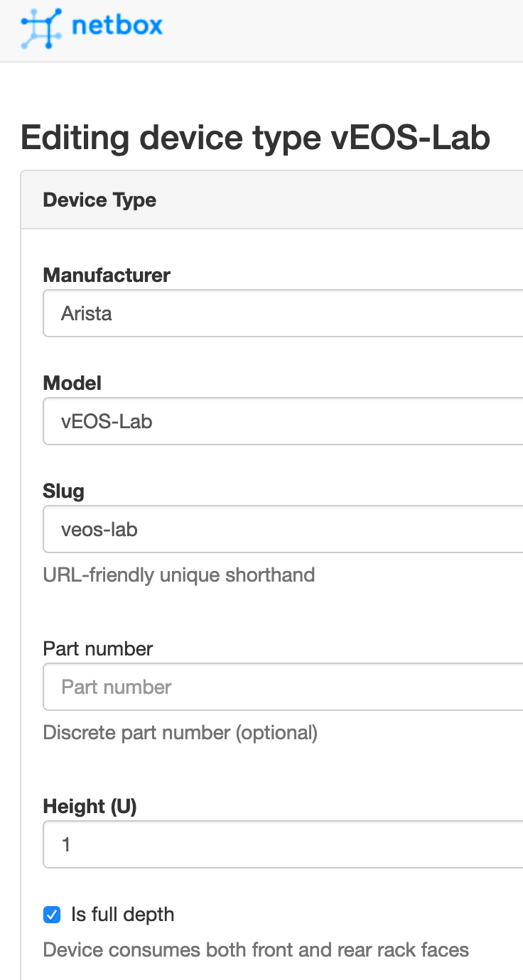Viewport: 523px width, 980px height.
Task: Click the 'URL-friendly unique shorthand' help text
Action: pyautogui.click(x=179, y=575)
